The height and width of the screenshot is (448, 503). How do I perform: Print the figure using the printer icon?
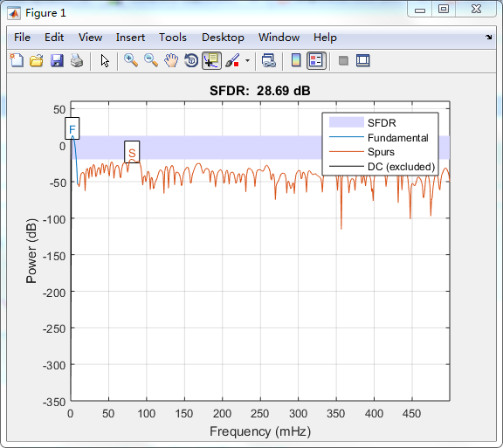(77, 60)
